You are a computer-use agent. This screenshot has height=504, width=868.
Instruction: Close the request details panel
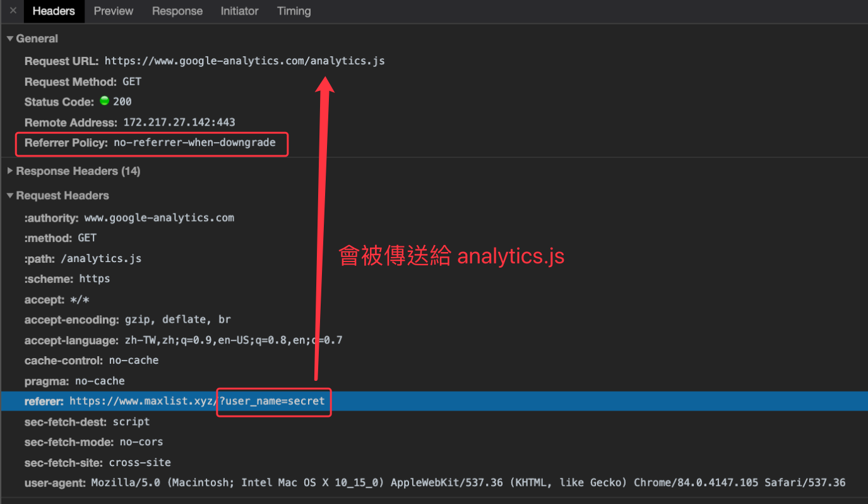pyautogui.click(x=13, y=11)
